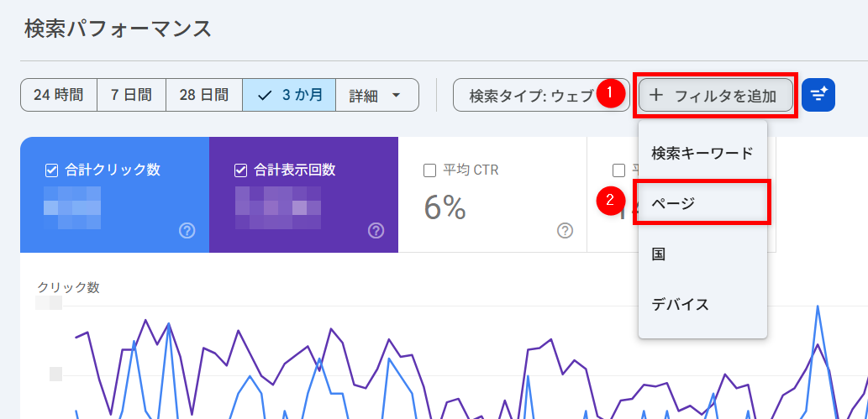Click the フィルタを追加 button
Viewport: 868px width, 419px height.
[x=713, y=95]
